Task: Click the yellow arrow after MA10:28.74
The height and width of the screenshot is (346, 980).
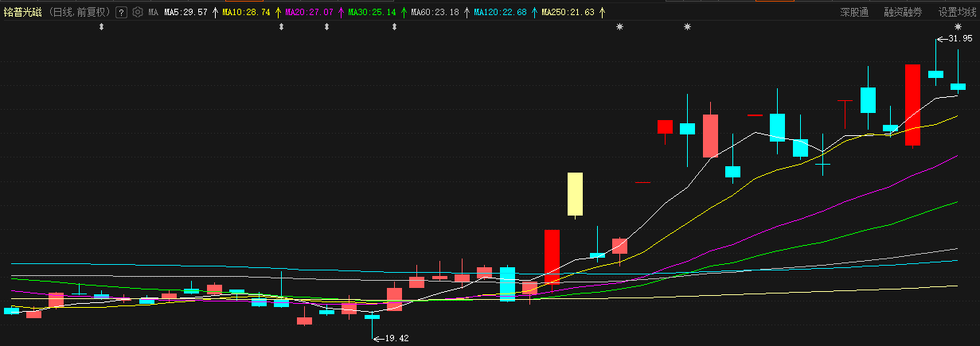Action: (278, 13)
